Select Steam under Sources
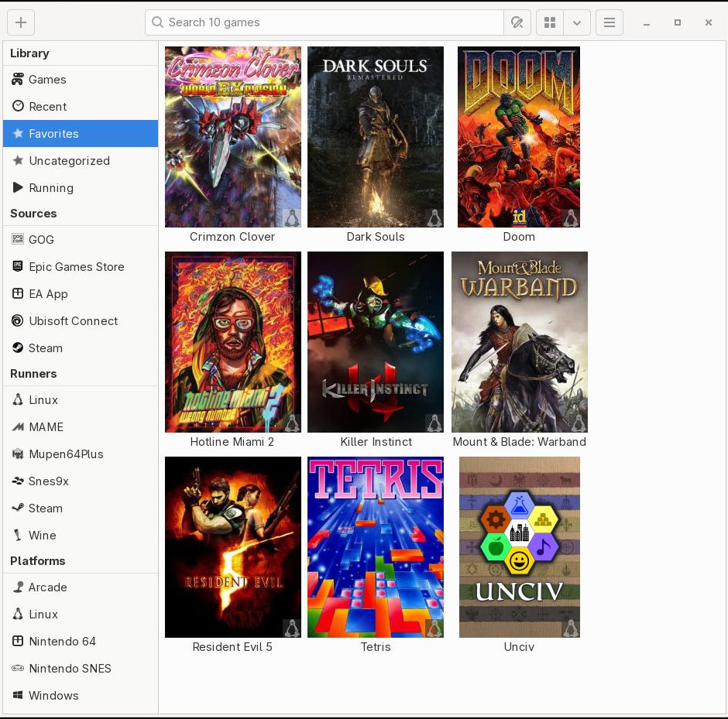The image size is (728, 719). coord(81,348)
